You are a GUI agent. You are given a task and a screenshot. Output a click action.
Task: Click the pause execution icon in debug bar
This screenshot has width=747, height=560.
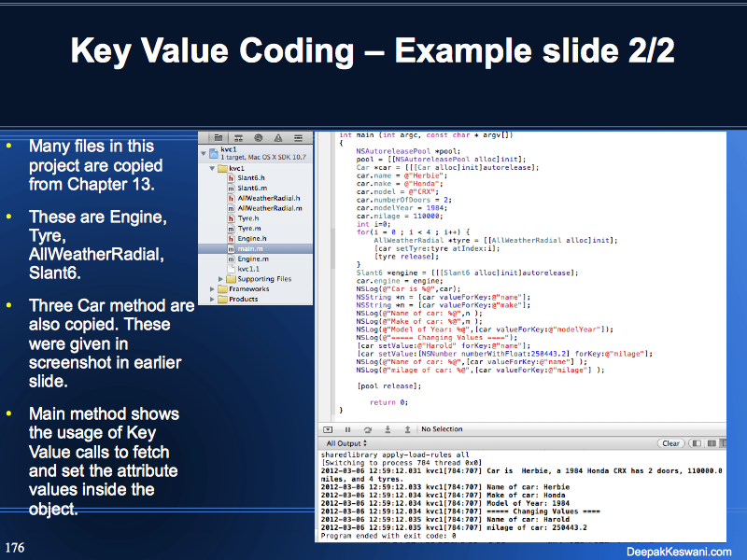(348, 429)
